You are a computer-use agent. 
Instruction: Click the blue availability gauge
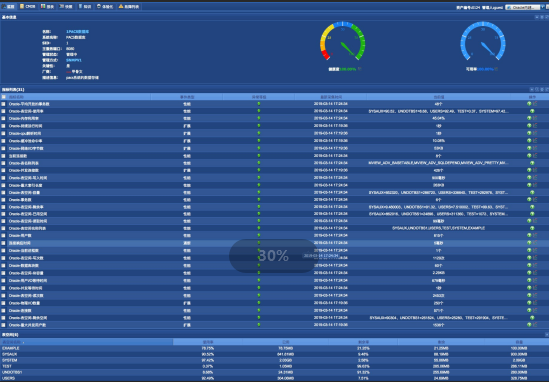point(483,42)
